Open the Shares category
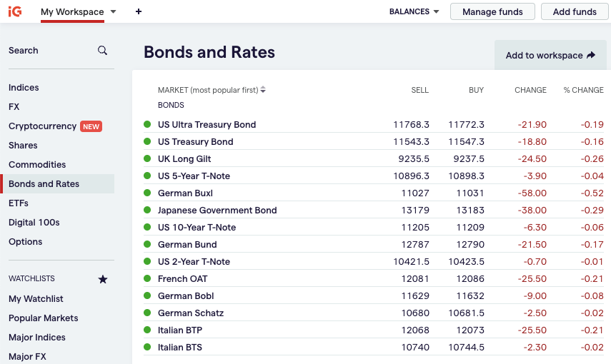Screen dimensions: 611x364 click(x=23, y=145)
